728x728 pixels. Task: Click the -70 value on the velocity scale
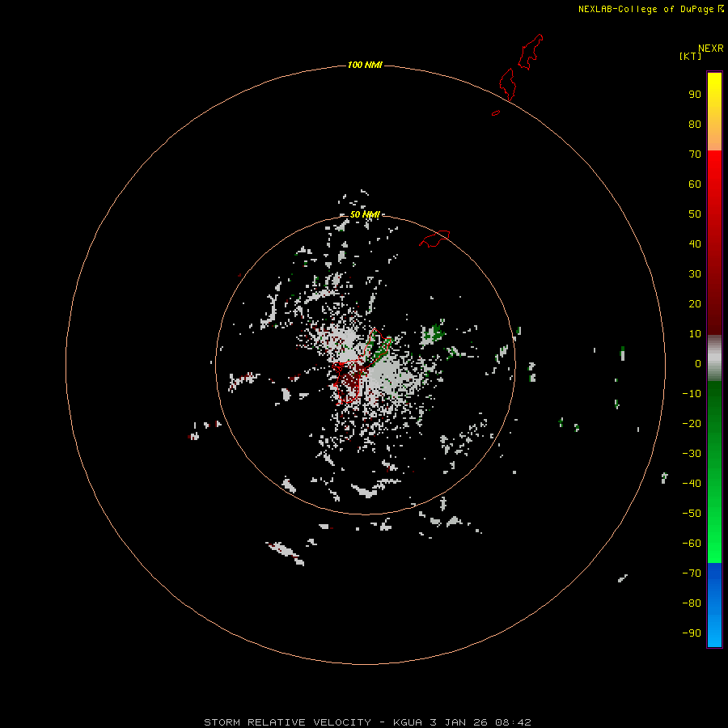[x=692, y=574]
